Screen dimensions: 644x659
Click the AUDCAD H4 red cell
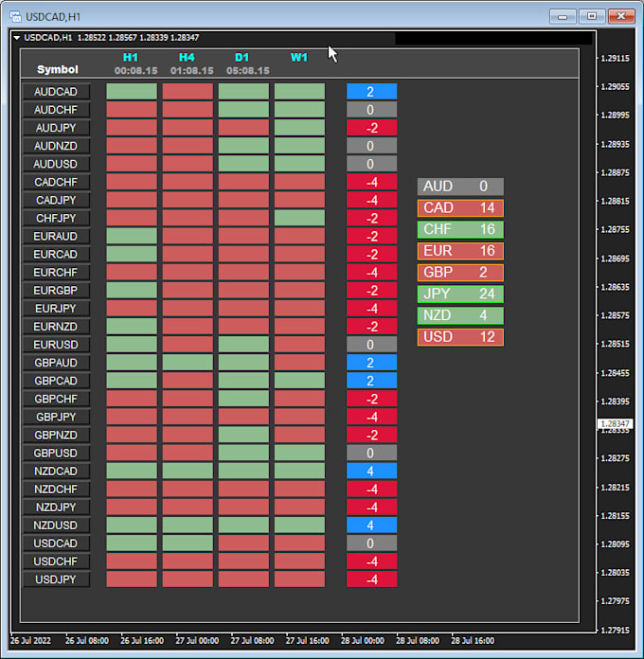coord(188,92)
